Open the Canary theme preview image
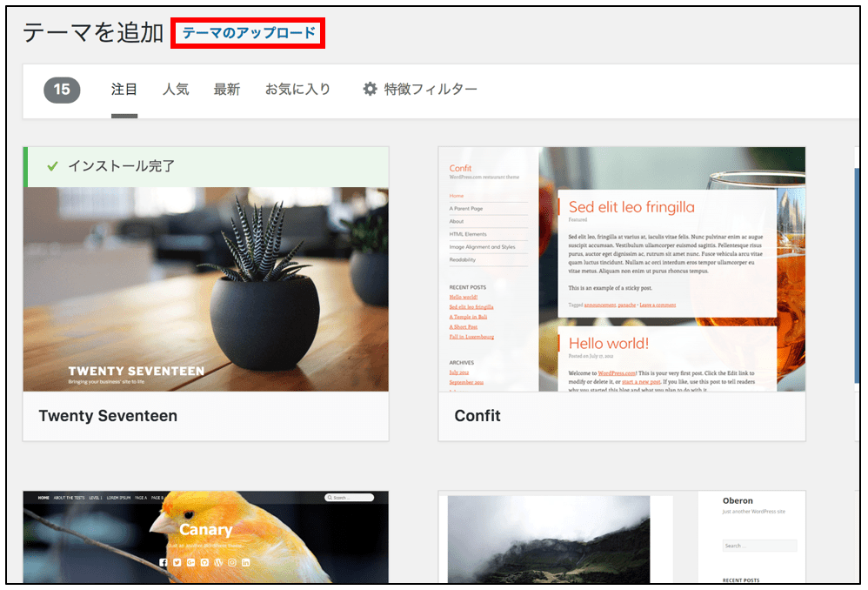 pos(206,537)
